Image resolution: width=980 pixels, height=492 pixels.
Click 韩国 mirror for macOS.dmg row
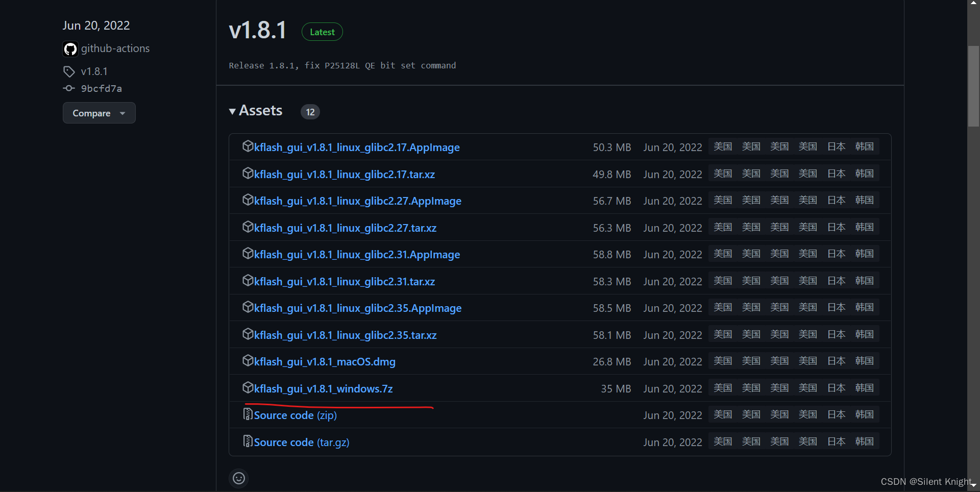click(865, 361)
